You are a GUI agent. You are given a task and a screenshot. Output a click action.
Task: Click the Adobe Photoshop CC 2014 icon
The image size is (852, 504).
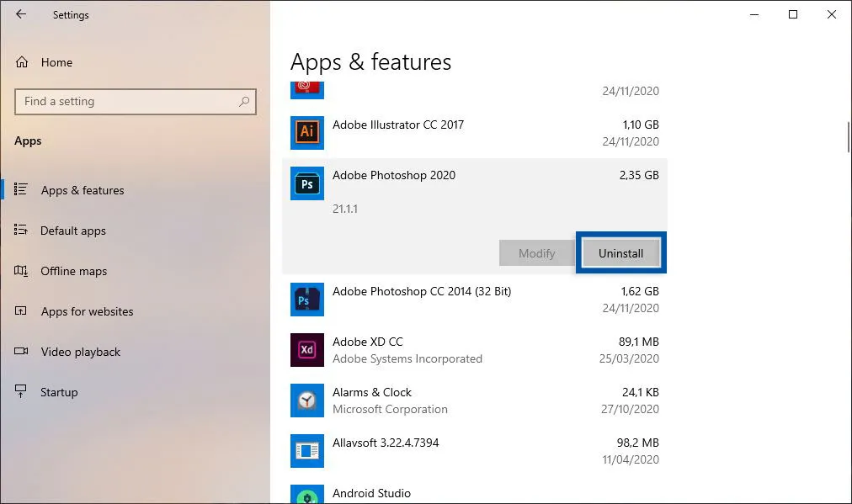[x=306, y=300]
